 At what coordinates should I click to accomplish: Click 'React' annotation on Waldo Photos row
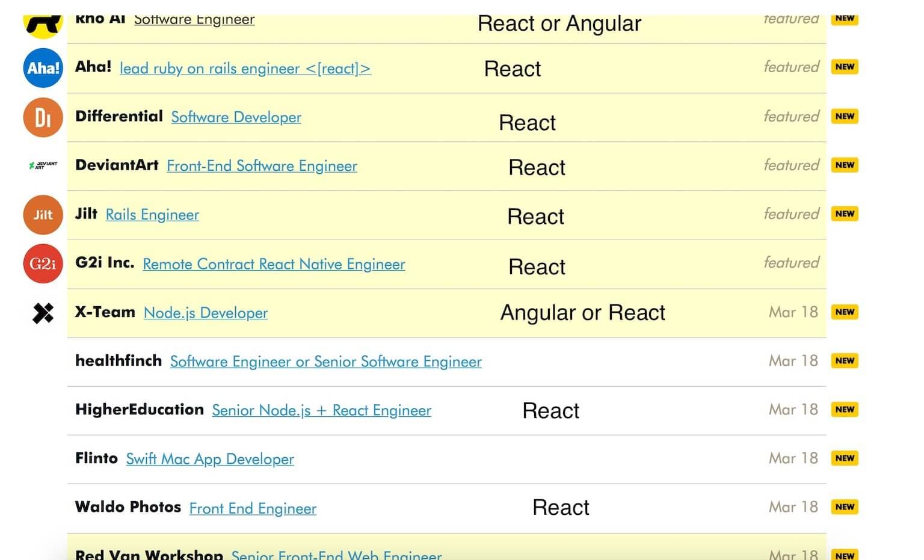[x=561, y=508]
